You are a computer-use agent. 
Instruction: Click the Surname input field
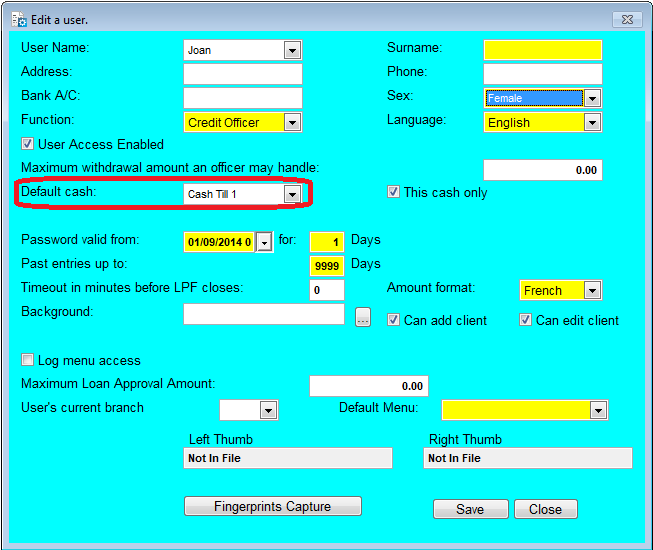(x=543, y=50)
